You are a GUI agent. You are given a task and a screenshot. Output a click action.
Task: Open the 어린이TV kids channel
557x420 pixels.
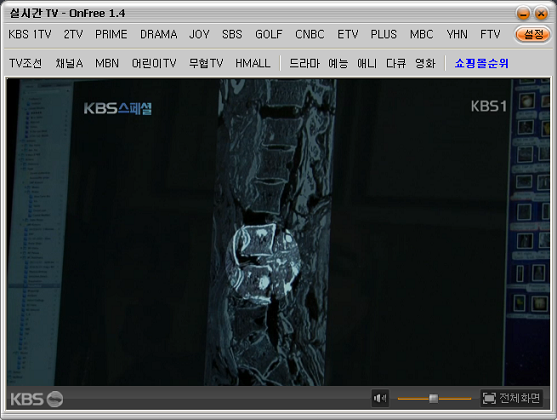pos(154,63)
